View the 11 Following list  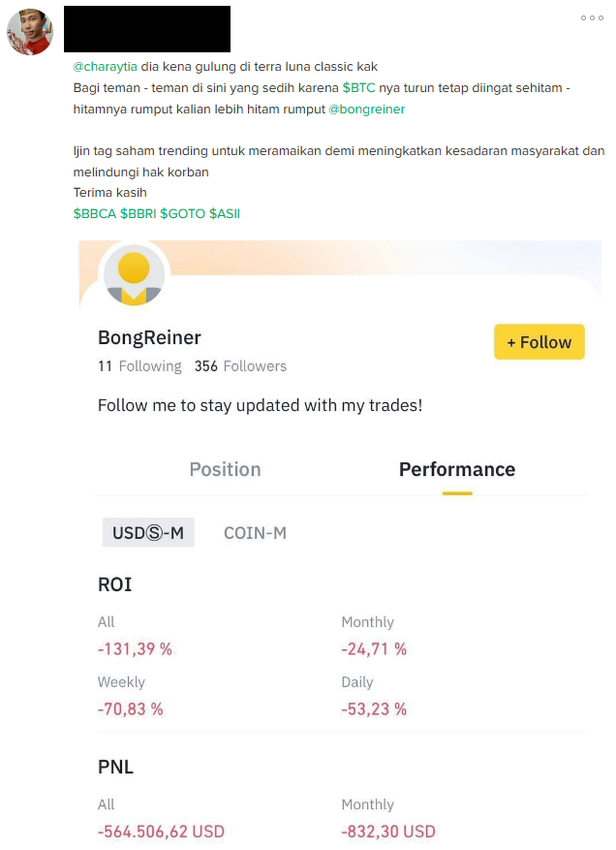(x=139, y=366)
